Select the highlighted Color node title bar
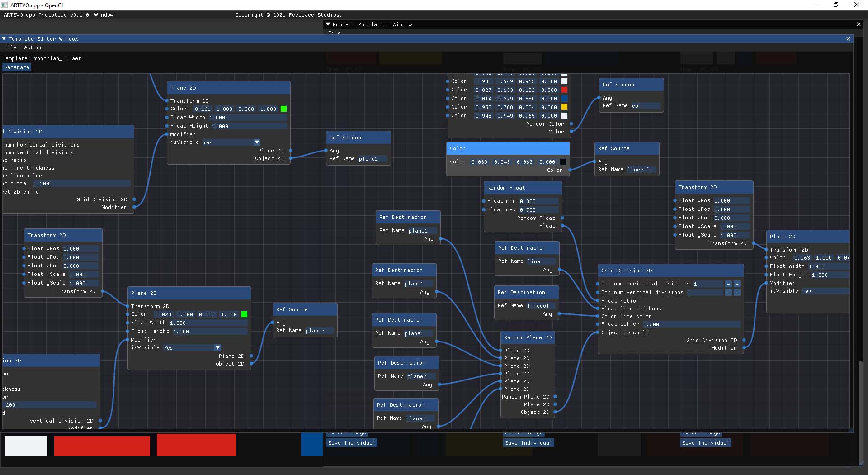This screenshot has width=868, height=475. pyautogui.click(x=508, y=148)
